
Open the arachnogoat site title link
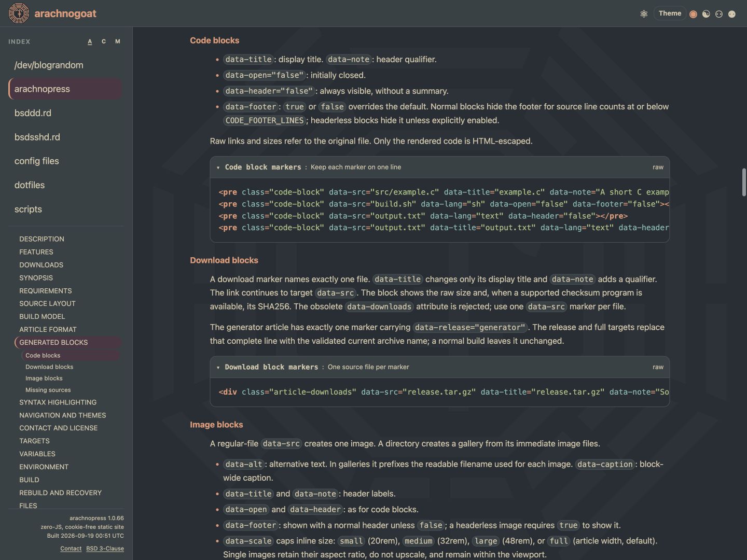coord(65,13)
